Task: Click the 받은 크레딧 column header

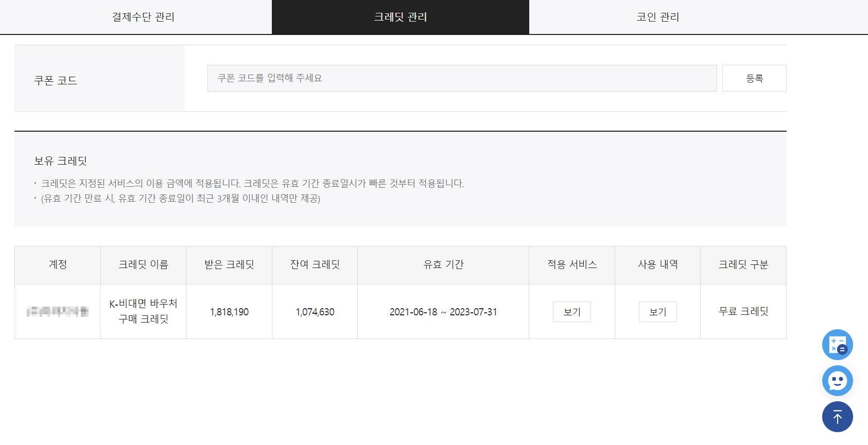Action: tap(229, 265)
